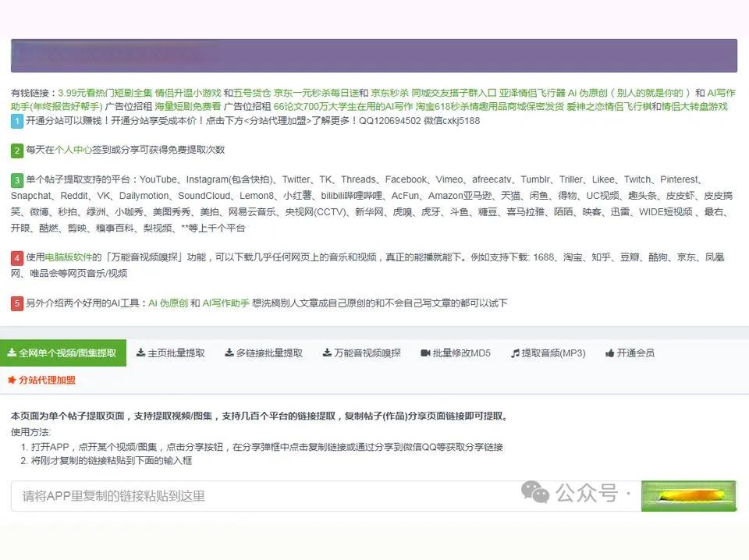Click the orange icon beside 分站代理加盟
Image resolution: width=749 pixels, height=560 pixels.
click(x=12, y=381)
